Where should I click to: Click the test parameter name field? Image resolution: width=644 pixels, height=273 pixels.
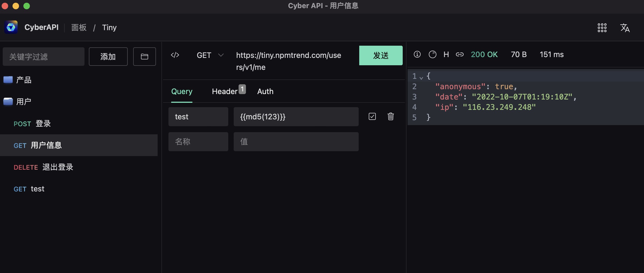[198, 117]
